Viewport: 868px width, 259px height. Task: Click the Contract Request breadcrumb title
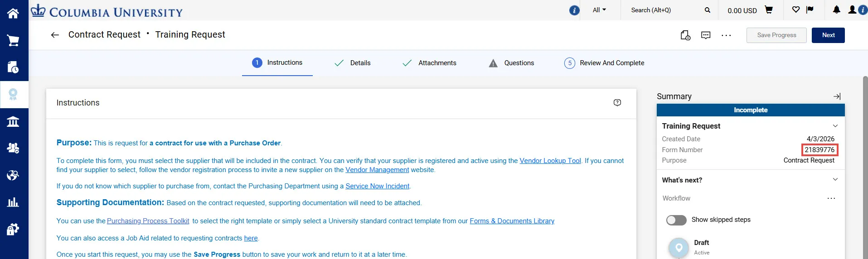pos(104,35)
